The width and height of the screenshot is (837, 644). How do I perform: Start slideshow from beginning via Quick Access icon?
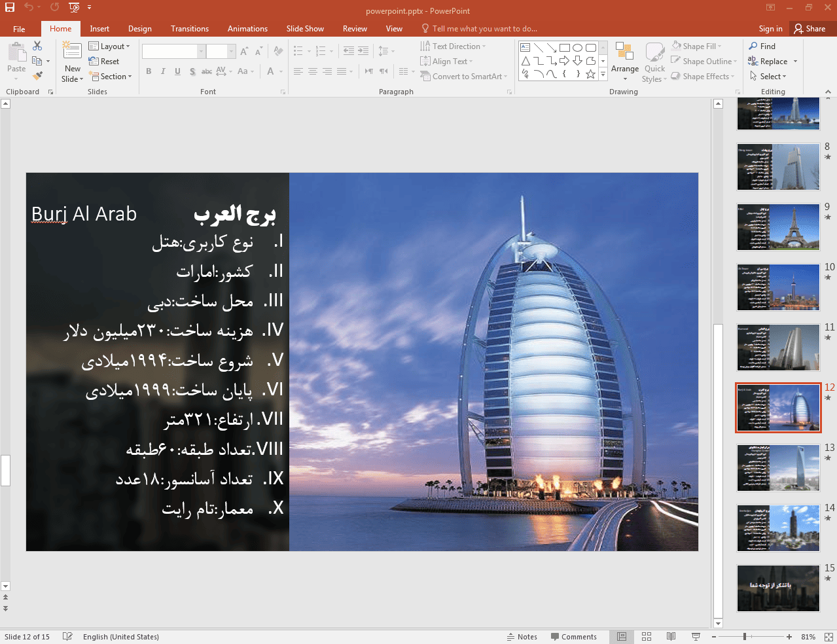[74, 8]
